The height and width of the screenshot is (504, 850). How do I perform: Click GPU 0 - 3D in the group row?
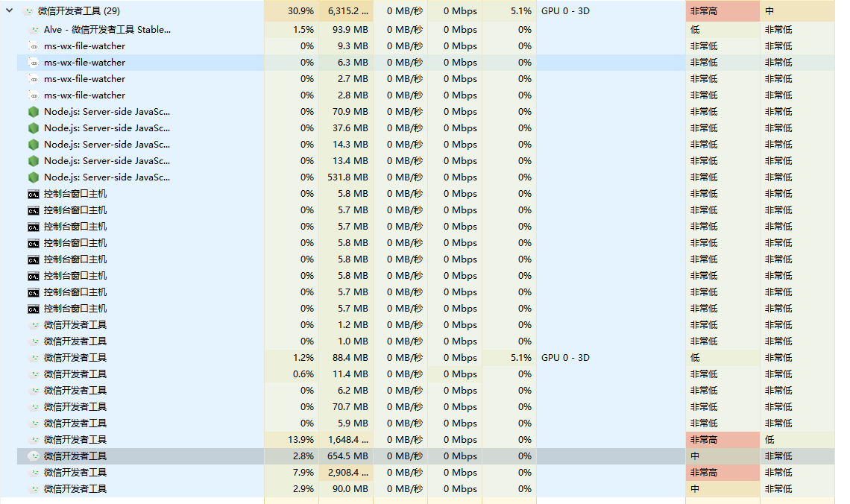click(565, 11)
